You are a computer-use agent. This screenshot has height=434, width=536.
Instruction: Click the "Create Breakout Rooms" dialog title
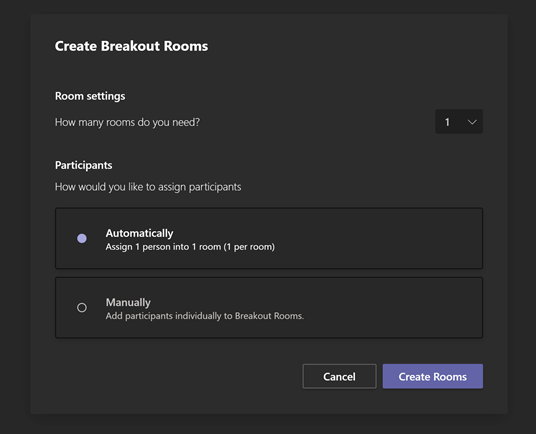(131, 46)
